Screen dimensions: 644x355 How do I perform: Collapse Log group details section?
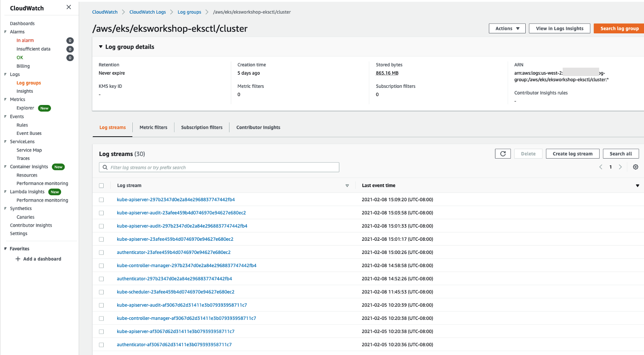[x=101, y=47]
